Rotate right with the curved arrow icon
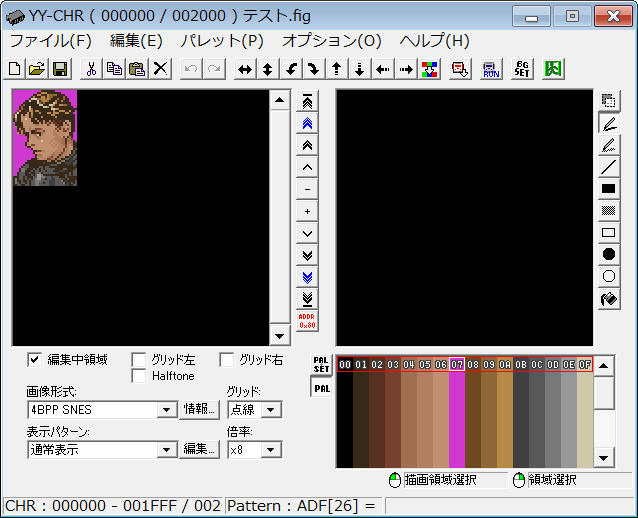Screen dimensions: 638x518 (x=313, y=69)
